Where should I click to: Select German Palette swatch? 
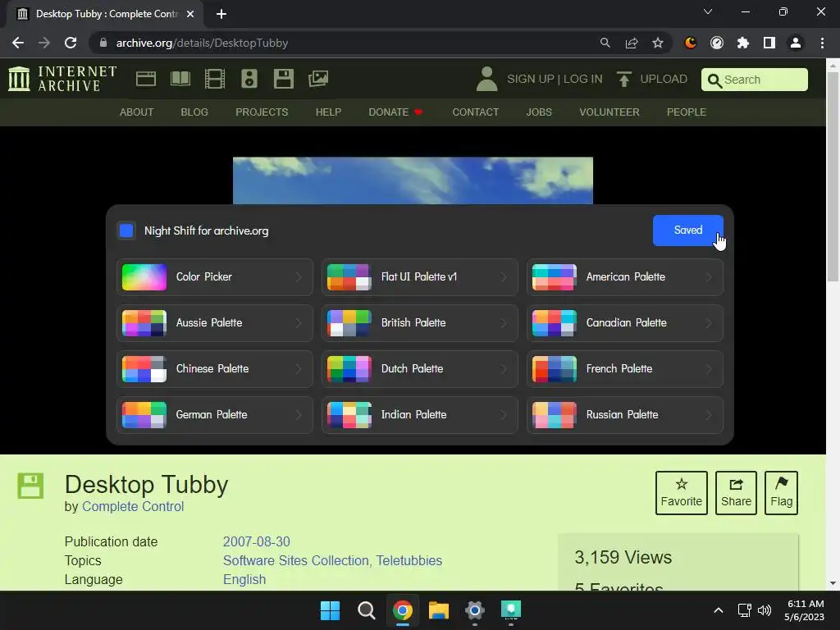(x=144, y=415)
